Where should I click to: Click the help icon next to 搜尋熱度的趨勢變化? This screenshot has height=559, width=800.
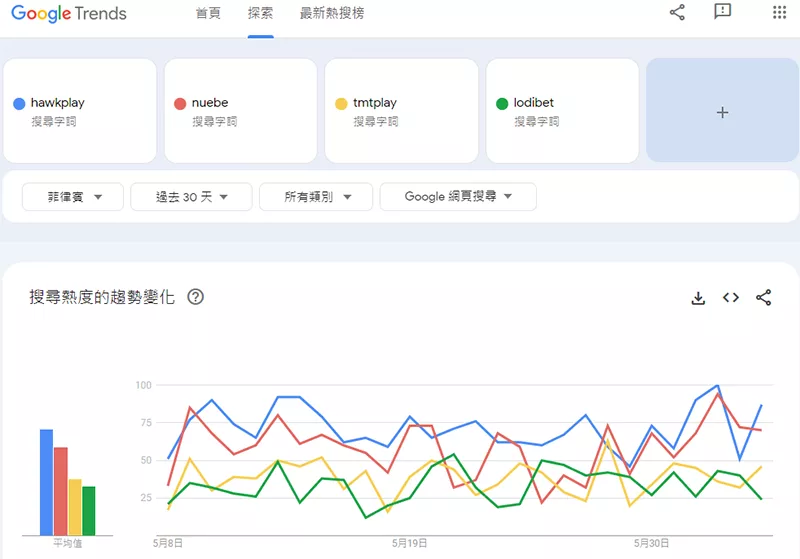click(x=195, y=297)
